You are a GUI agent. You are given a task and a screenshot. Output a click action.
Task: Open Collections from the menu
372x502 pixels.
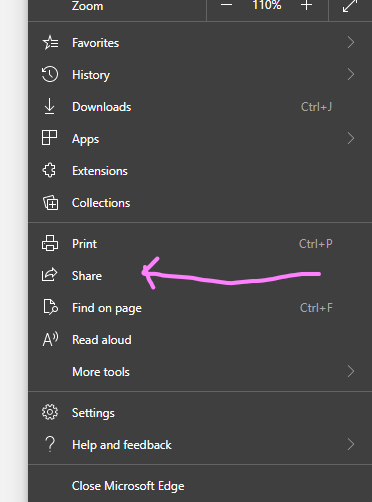pos(200,203)
